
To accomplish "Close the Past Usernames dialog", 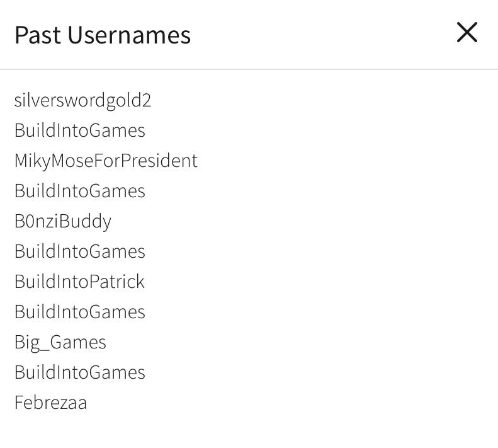I will point(467,33).
